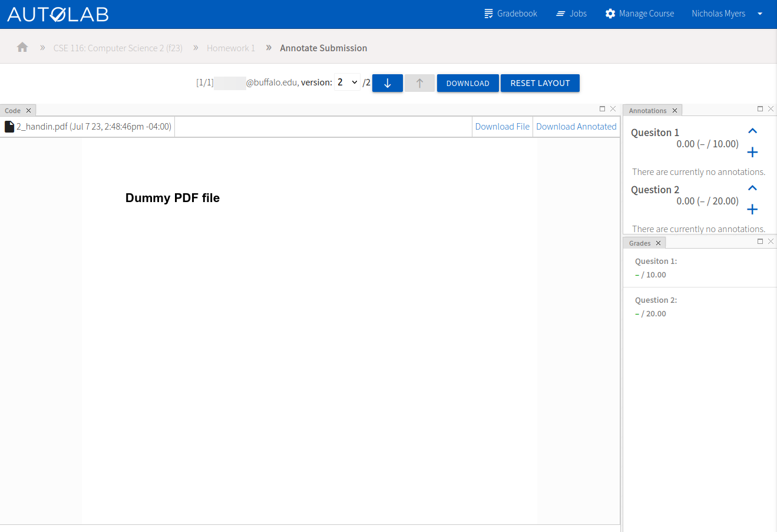
Task: Click Question 2: label in Grades panel
Action: [656, 300]
